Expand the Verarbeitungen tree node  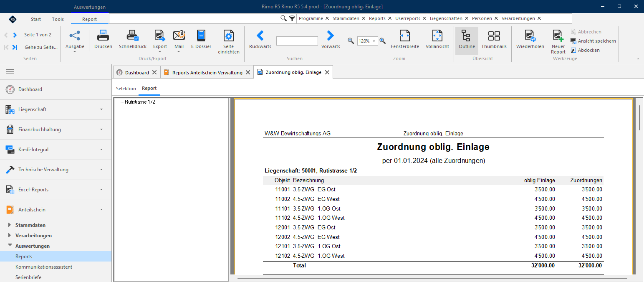[10, 236]
